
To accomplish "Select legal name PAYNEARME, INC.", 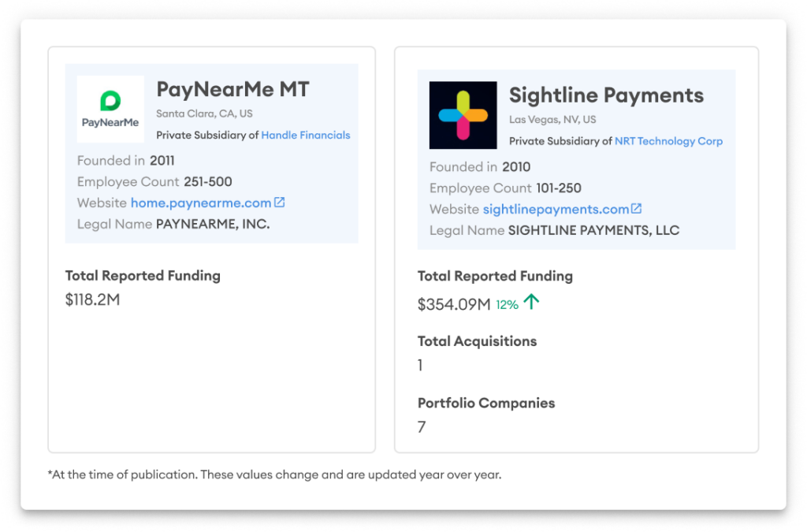I will (213, 224).
